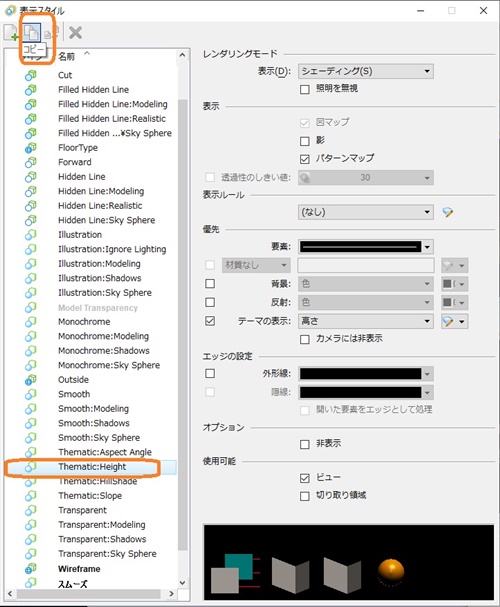Expand the テーマの表示 高さ dropdown
Image resolution: width=500 pixels, height=607 pixels.
coord(366,321)
